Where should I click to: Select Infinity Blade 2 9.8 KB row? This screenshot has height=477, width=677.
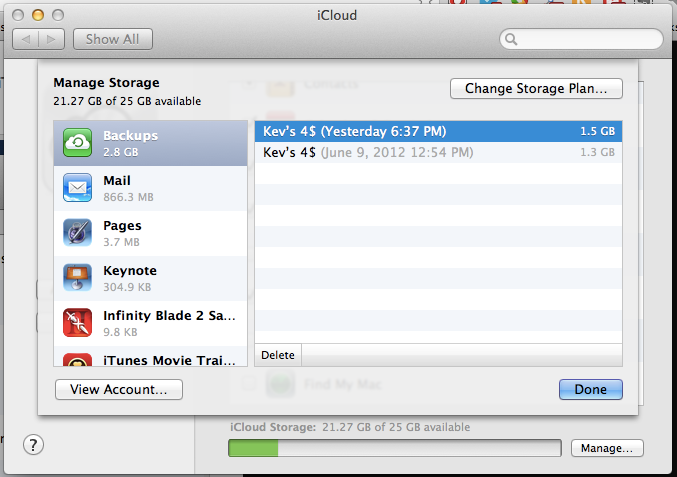pos(150,323)
